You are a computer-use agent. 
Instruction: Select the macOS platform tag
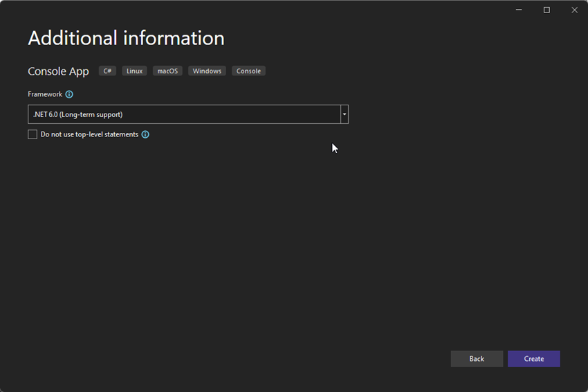point(167,71)
